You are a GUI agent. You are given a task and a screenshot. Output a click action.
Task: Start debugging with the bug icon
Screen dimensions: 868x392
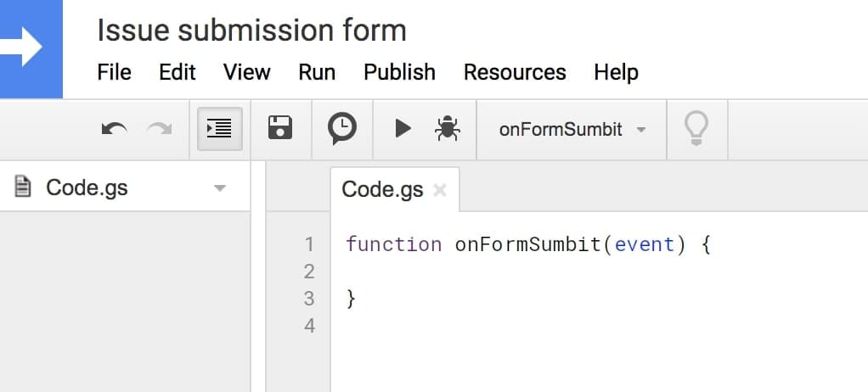click(x=448, y=128)
